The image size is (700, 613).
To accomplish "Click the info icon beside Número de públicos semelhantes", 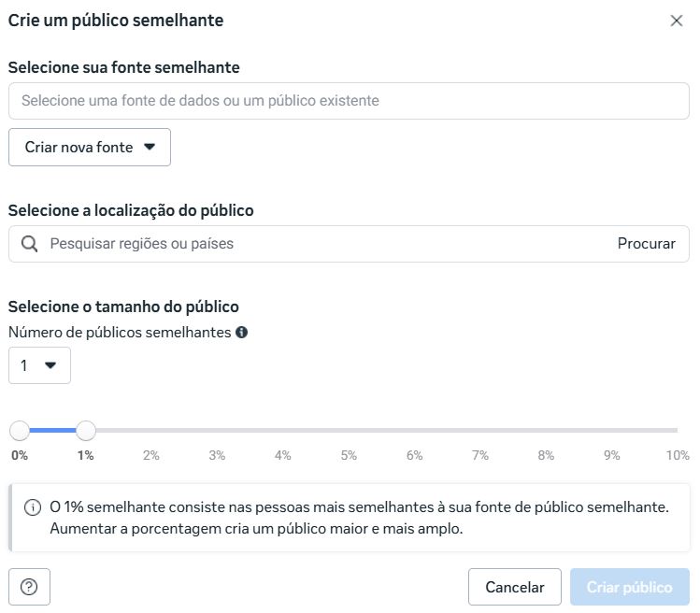I will [242, 332].
